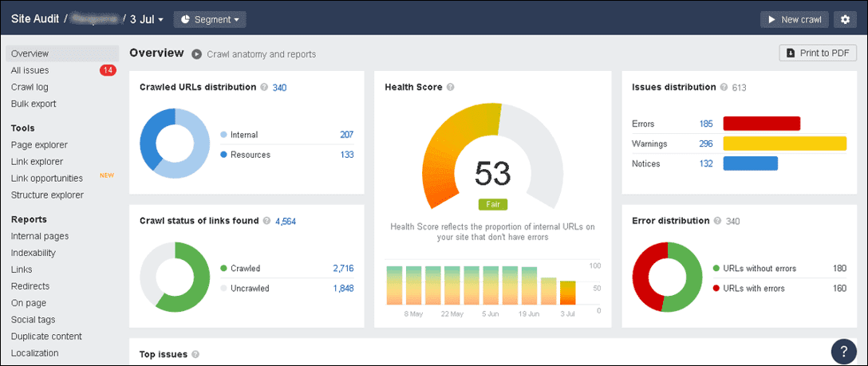The width and height of the screenshot is (868, 366).
Task: Open Redirects report
Action: click(30, 285)
